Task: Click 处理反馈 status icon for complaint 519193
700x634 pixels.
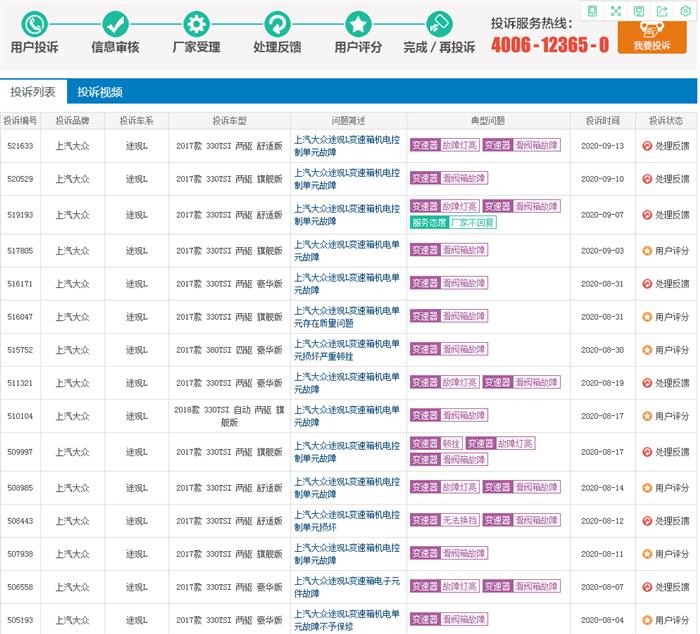Action: pyautogui.click(x=647, y=215)
